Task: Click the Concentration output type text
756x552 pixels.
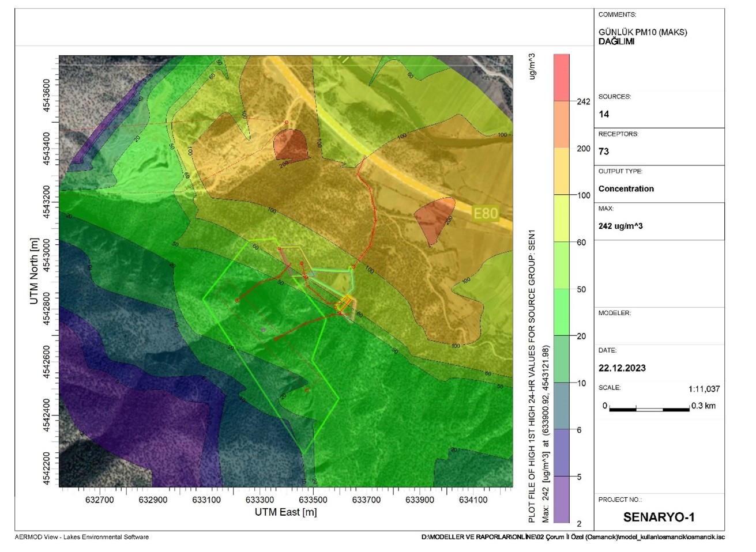Action: pyautogui.click(x=626, y=188)
